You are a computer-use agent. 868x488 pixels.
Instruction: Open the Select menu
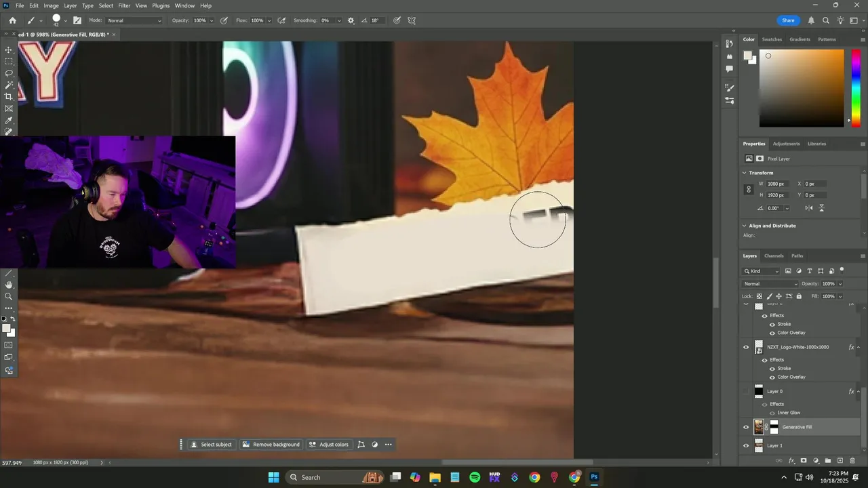coord(106,5)
